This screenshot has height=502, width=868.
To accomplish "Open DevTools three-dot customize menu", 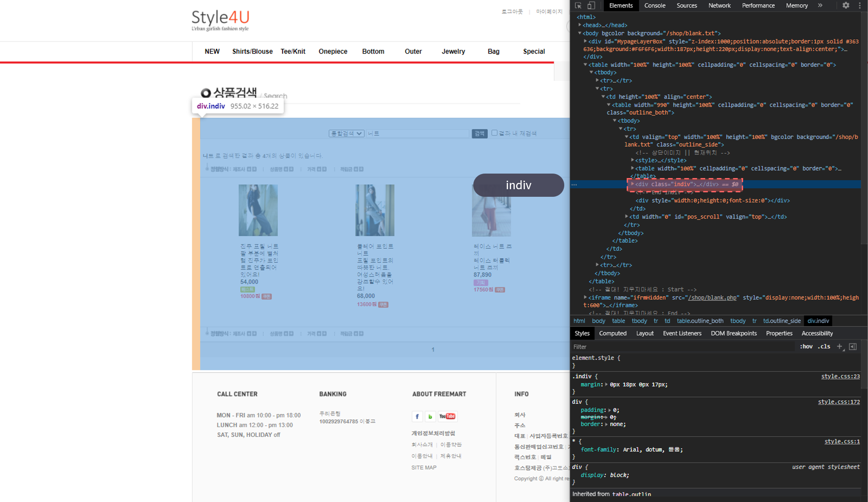I will coord(860,5).
